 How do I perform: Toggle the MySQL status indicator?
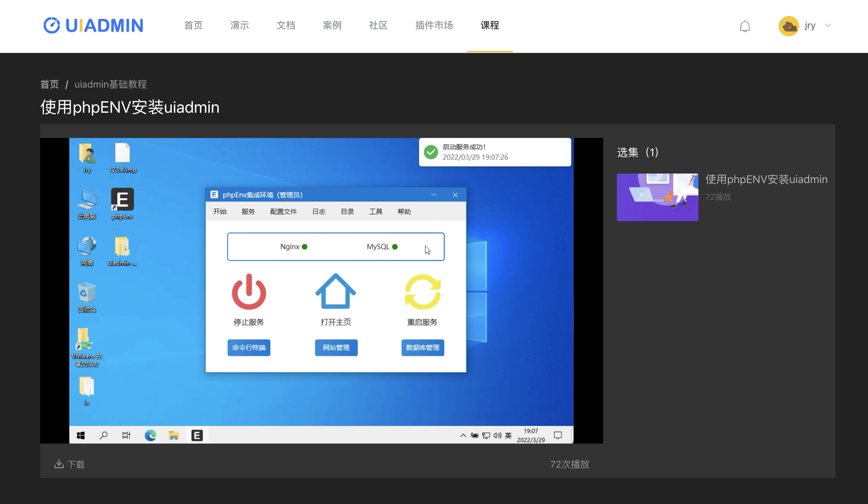coord(395,247)
